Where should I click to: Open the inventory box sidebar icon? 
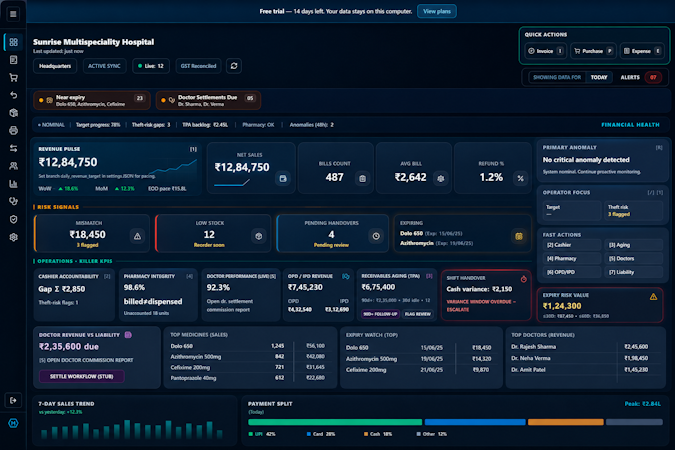[13, 113]
